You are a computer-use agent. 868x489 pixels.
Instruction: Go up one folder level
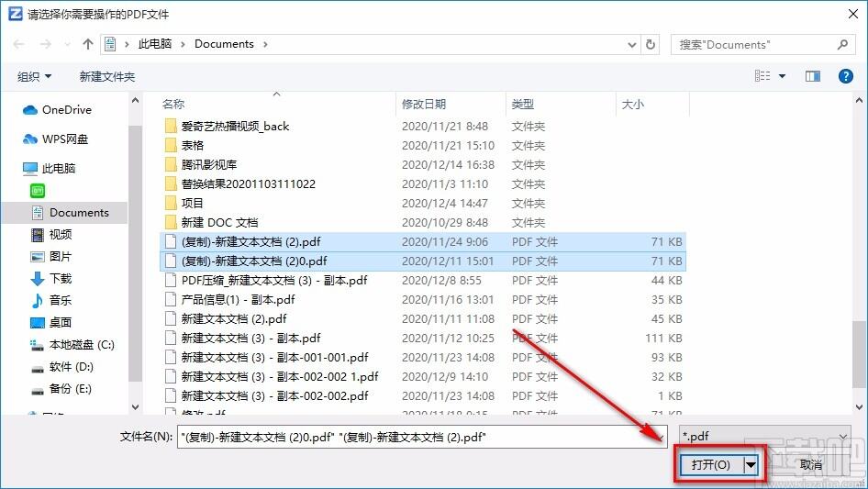[x=87, y=44]
